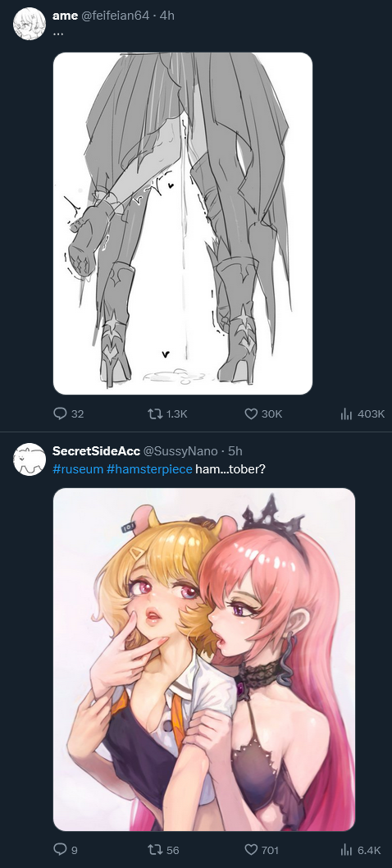The height and width of the screenshot is (868, 392).
Task: Open the 4h timestamp of ame's post
Action: [166, 16]
